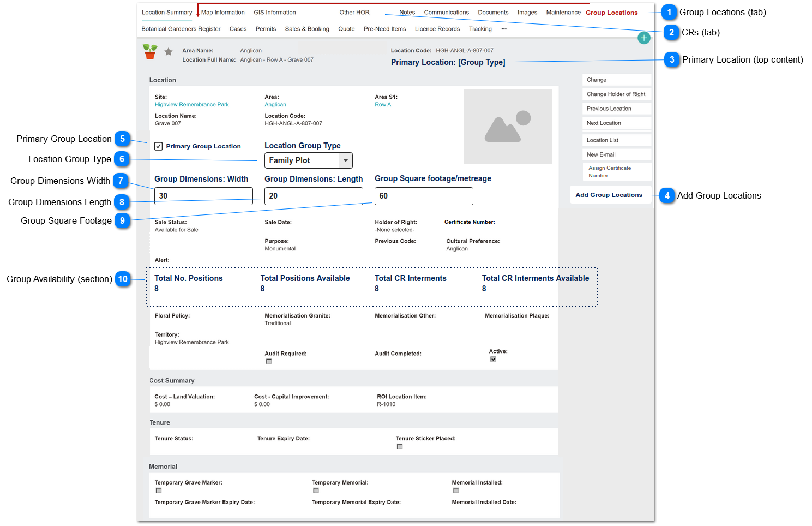
Task: Click the New E-mail button
Action: [617, 154]
